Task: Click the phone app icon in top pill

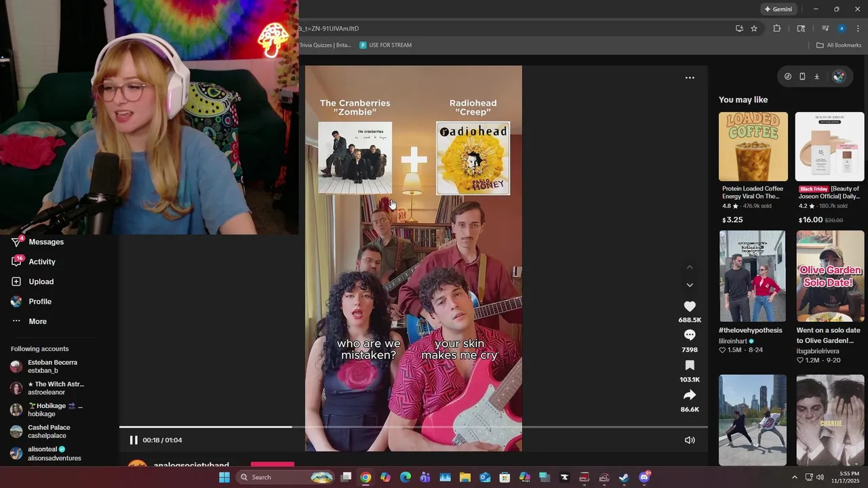Action: [x=802, y=77]
